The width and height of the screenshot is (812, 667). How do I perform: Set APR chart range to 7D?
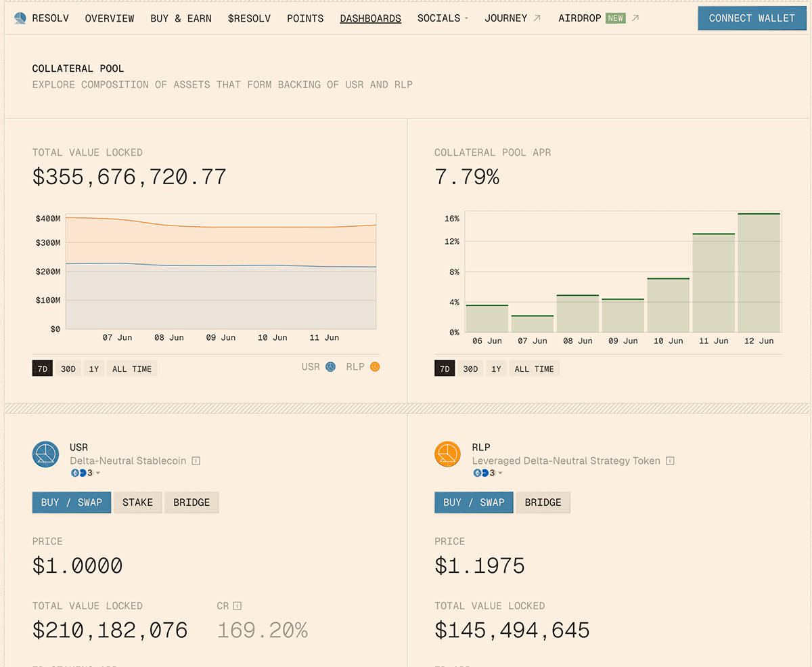[445, 369]
